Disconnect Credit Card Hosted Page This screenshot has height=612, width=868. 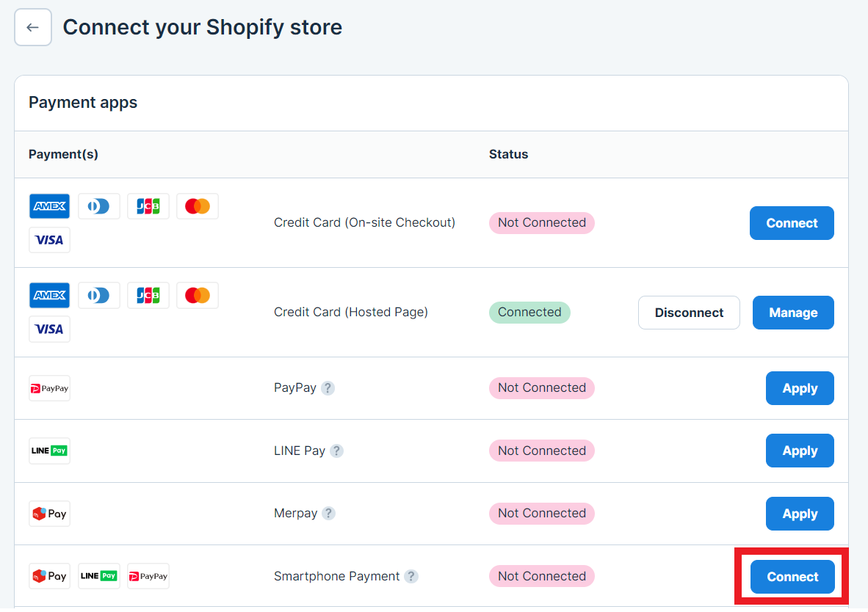point(689,313)
